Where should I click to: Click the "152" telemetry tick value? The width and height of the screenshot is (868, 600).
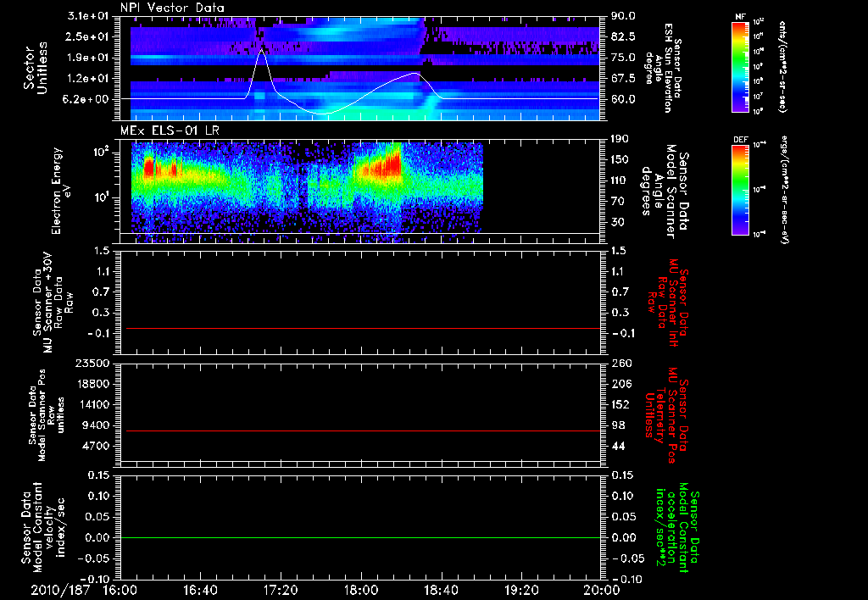click(x=620, y=404)
